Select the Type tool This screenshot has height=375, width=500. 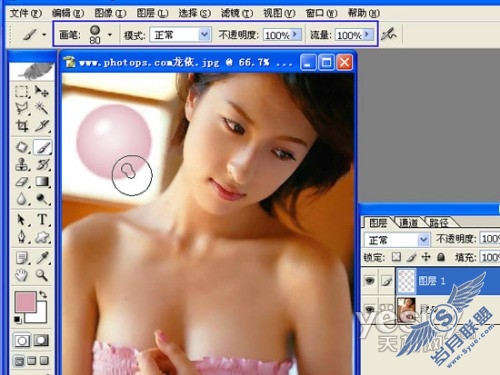(x=42, y=220)
